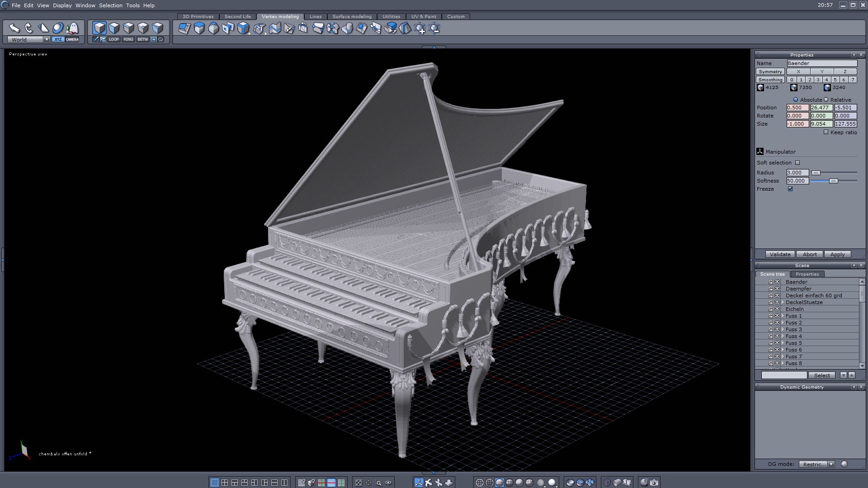Screen dimensions: 868x488
Task: Click the Apply button
Action: (x=837, y=254)
